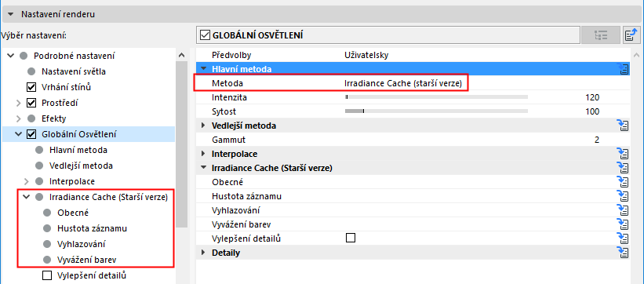Click the jump icon on Vyhlazování row
The image size is (644, 284).
[x=623, y=210]
